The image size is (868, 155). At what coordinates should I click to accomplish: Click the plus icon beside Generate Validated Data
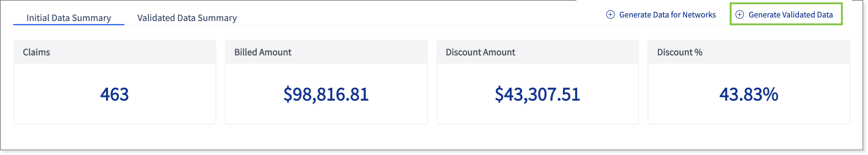[x=739, y=14]
